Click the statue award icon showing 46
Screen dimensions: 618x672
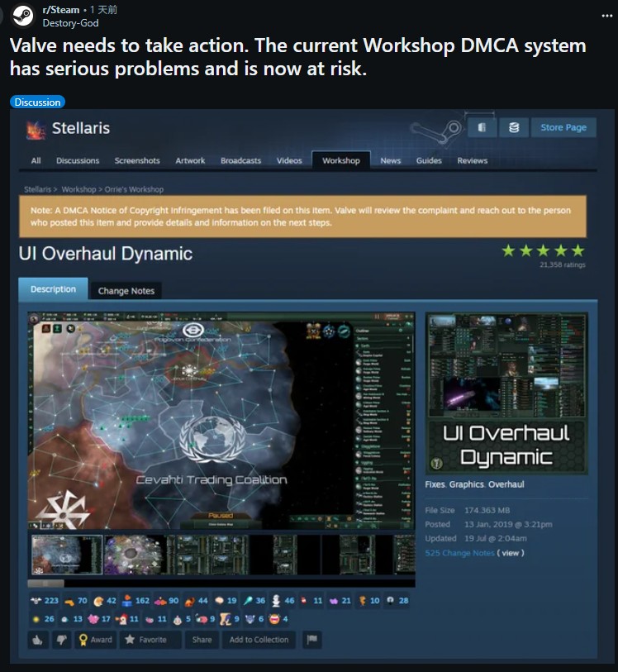pyautogui.click(x=276, y=601)
